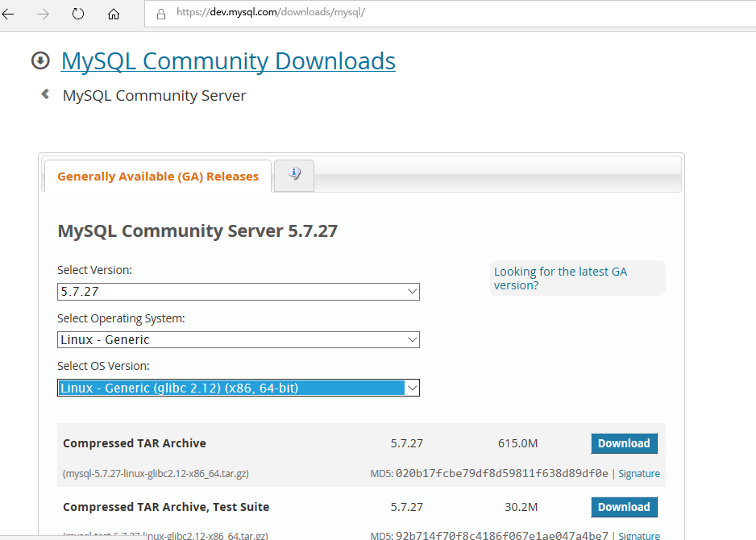Screen dimensions: 756x540
Task: Click the browser back arrow
Action: pyautogui.click(x=8, y=14)
